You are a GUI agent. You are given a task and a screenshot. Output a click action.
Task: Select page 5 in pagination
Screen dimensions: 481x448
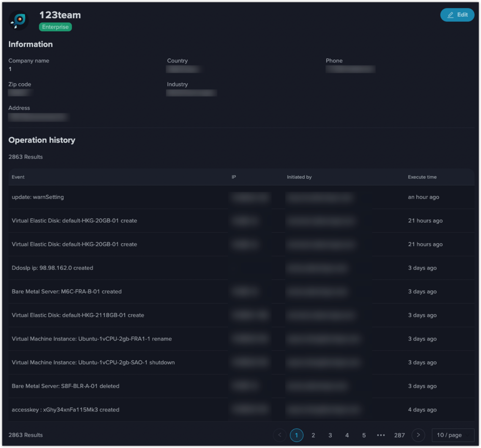pyautogui.click(x=364, y=435)
